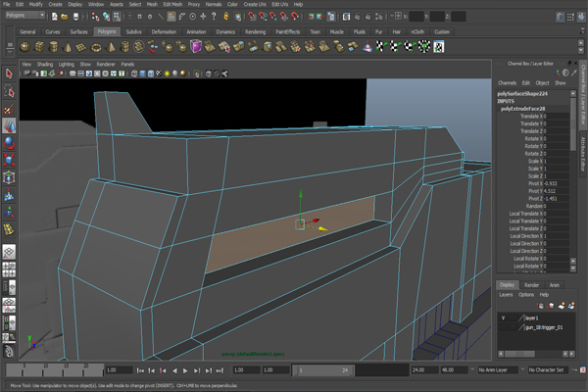Switch to the Surfaces shelf tab
The width and height of the screenshot is (588, 392).
click(x=78, y=32)
